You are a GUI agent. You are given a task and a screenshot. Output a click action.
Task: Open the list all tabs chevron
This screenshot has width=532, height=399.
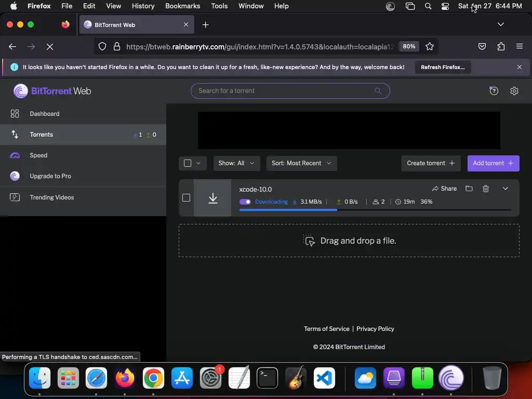coord(500,24)
